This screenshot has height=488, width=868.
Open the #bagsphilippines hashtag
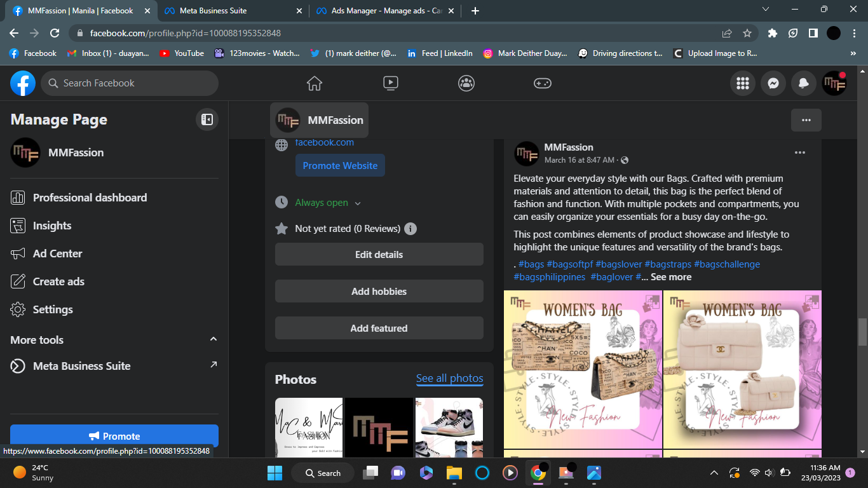pyautogui.click(x=550, y=277)
